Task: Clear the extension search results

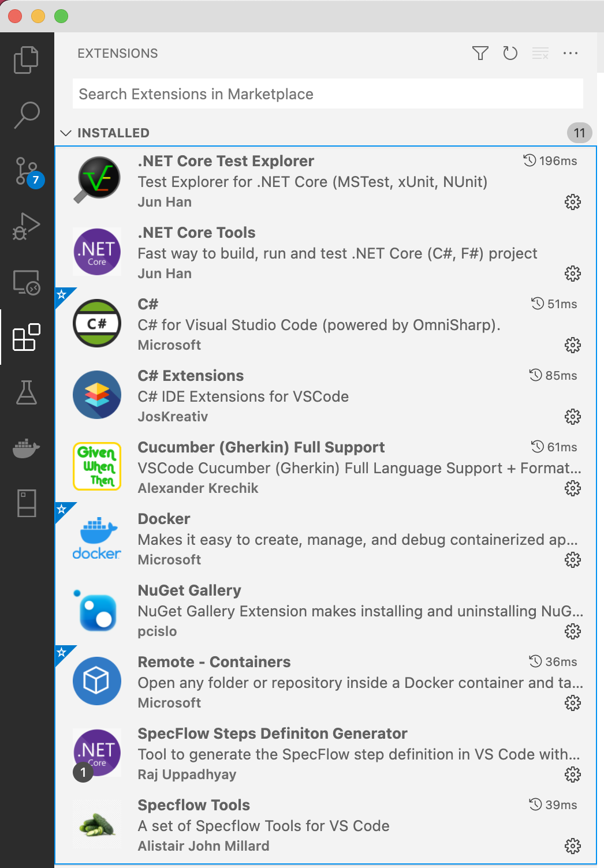Action: [x=540, y=53]
